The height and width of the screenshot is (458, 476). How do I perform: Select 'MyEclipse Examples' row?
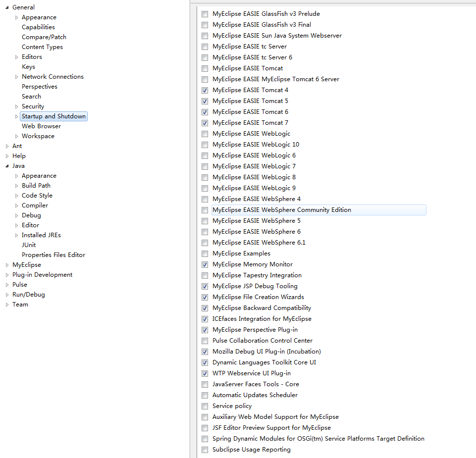click(x=241, y=254)
